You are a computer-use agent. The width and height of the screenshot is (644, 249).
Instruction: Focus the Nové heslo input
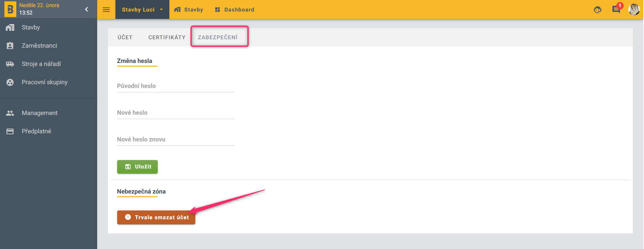coord(175,113)
